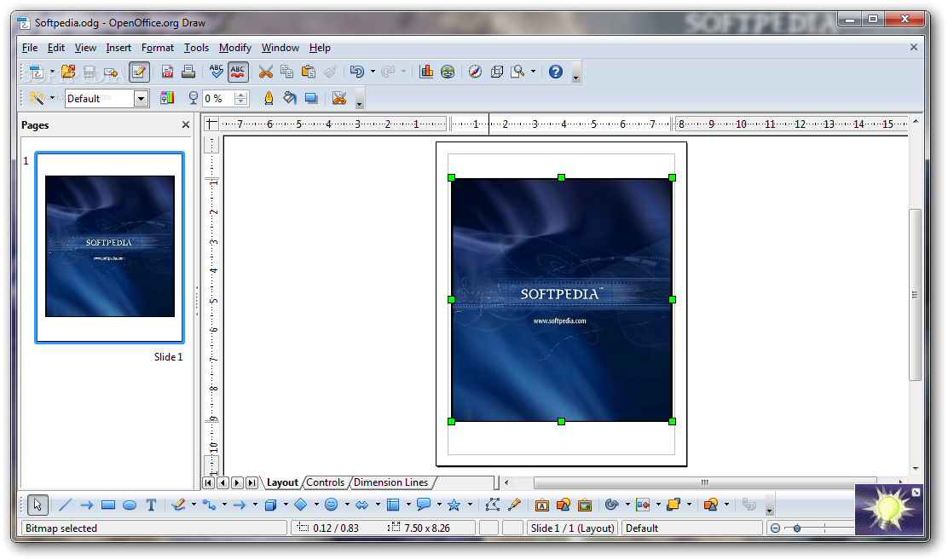The width and height of the screenshot is (948, 560).
Task: Close the Pages panel
Action: tap(186, 124)
